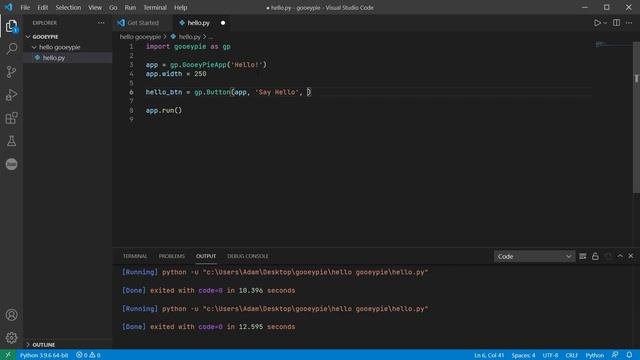Click the editor vertical scrollbar
Image resolution: width=640 pixels, height=360 pixels.
636,118
